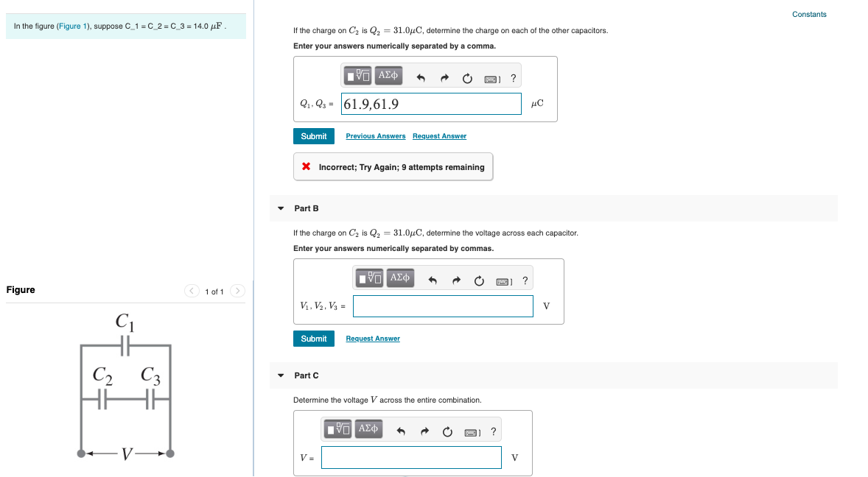The image size is (868, 477).
Task: Open Greek symbols menu in Part B toolbar
Action: pyautogui.click(x=399, y=278)
